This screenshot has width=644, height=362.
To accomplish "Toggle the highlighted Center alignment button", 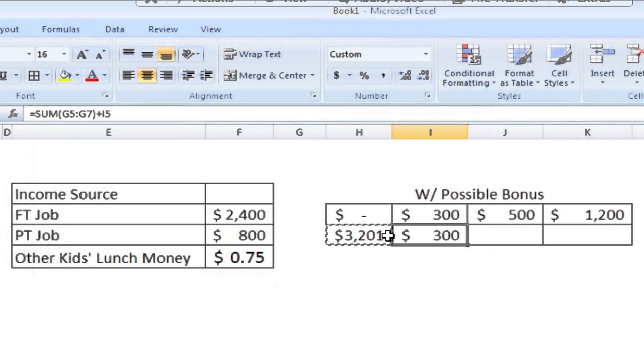I will click(147, 76).
